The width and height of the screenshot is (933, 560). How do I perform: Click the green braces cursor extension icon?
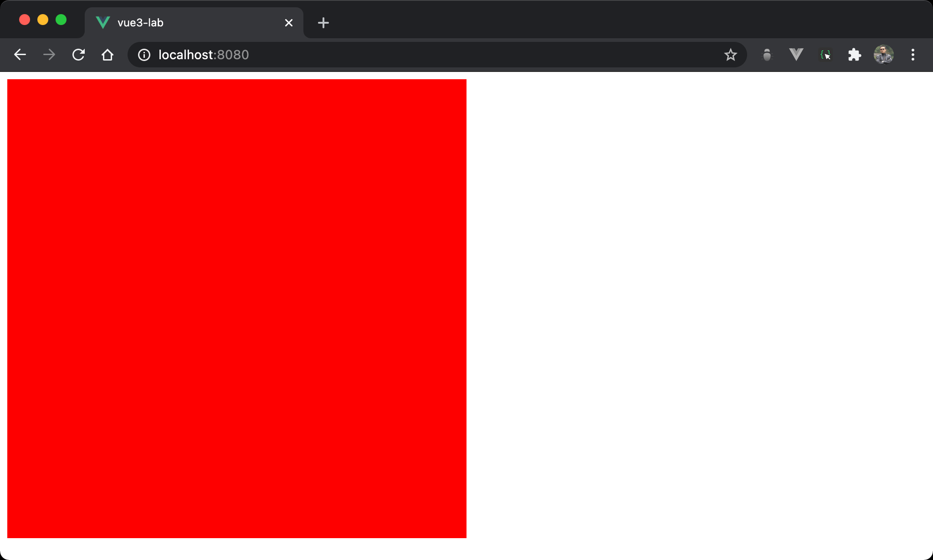coord(825,55)
